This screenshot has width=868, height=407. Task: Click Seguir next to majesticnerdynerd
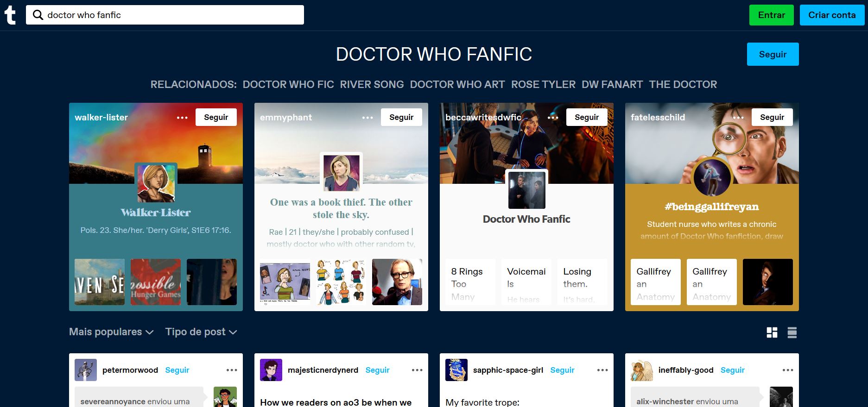(x=377, y=370)
